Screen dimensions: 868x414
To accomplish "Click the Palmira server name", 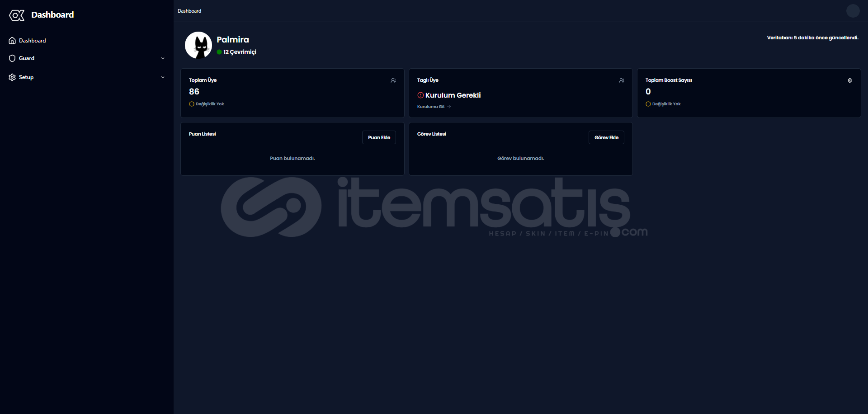I will pos(233,40).
